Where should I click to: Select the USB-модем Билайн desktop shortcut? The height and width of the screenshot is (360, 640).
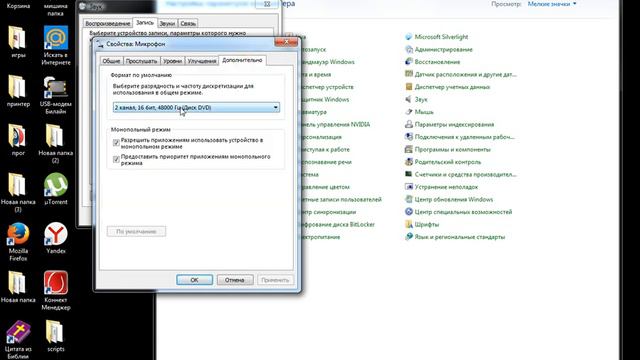tap(56, 95)
